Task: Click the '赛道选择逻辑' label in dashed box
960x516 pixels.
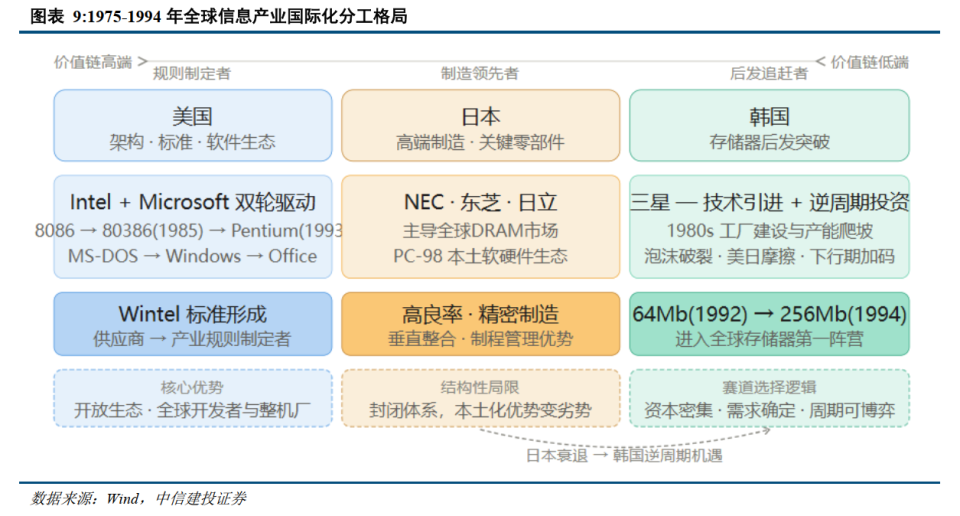Action: pyautogui.click(x=770, y=387)
